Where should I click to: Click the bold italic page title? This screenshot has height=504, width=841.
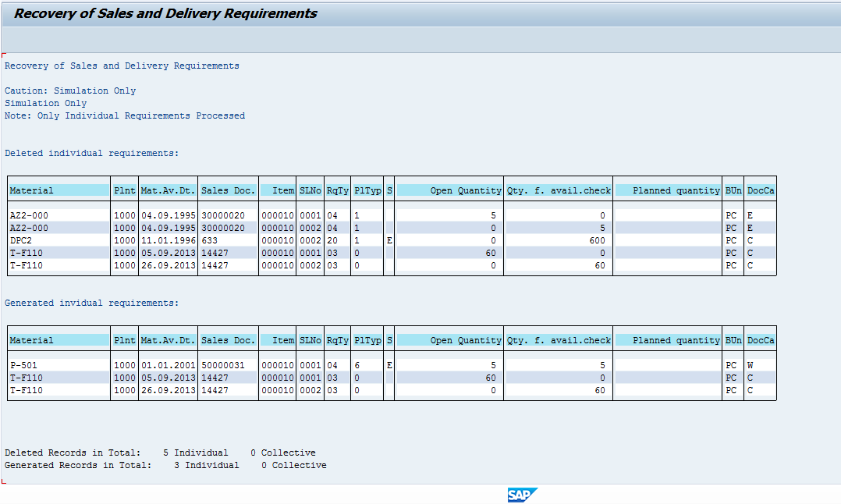[x=165, y=13]
